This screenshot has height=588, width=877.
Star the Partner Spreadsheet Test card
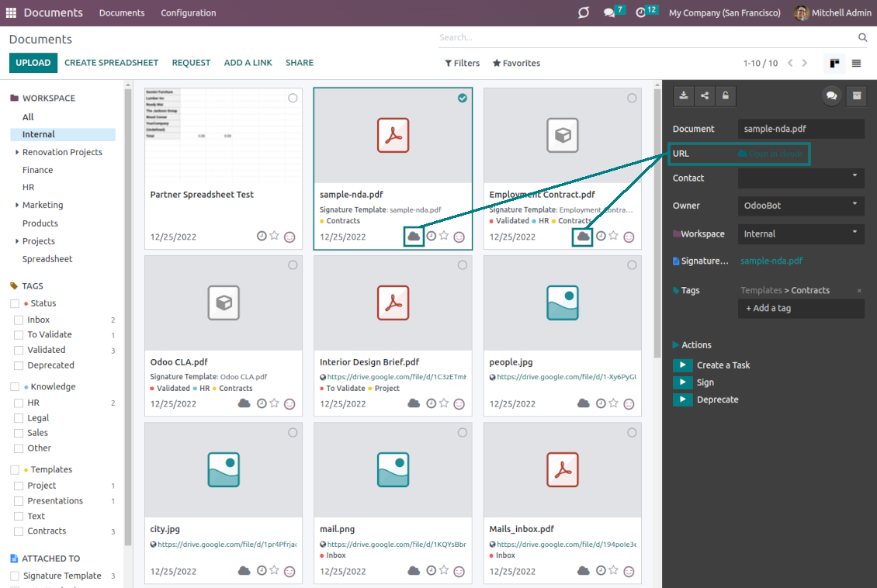pyautogui.click(x=274, y=236)
